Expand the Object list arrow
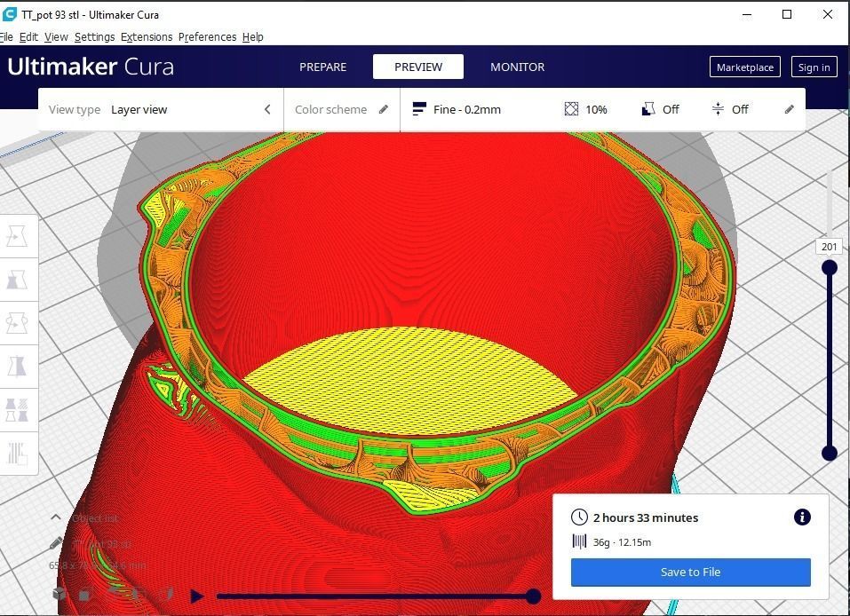 click(x=56, y=517)
